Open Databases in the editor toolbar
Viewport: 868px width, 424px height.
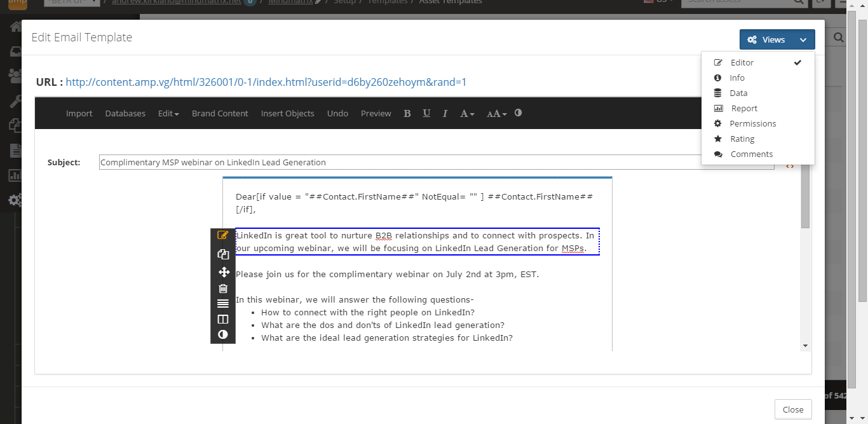pos(125,113)
